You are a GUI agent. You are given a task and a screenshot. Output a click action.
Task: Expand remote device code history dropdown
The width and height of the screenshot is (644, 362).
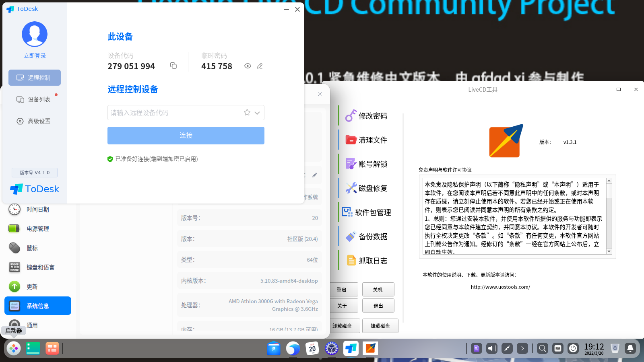257,113
